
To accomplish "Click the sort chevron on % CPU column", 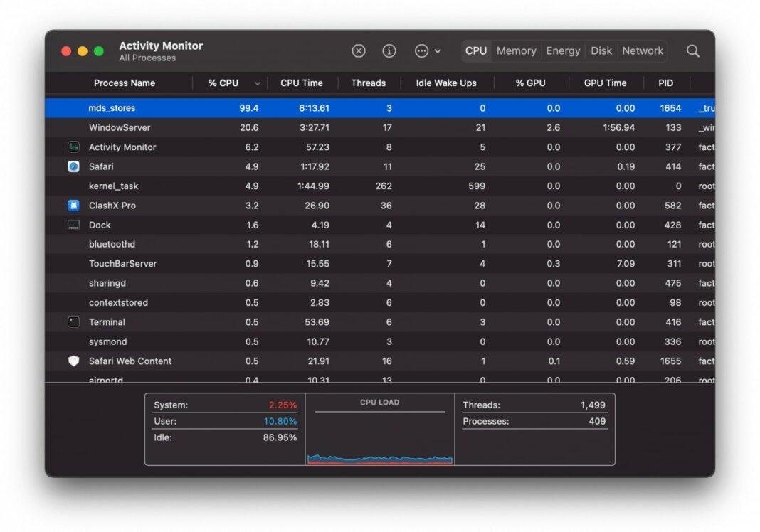I will point(256,83).
